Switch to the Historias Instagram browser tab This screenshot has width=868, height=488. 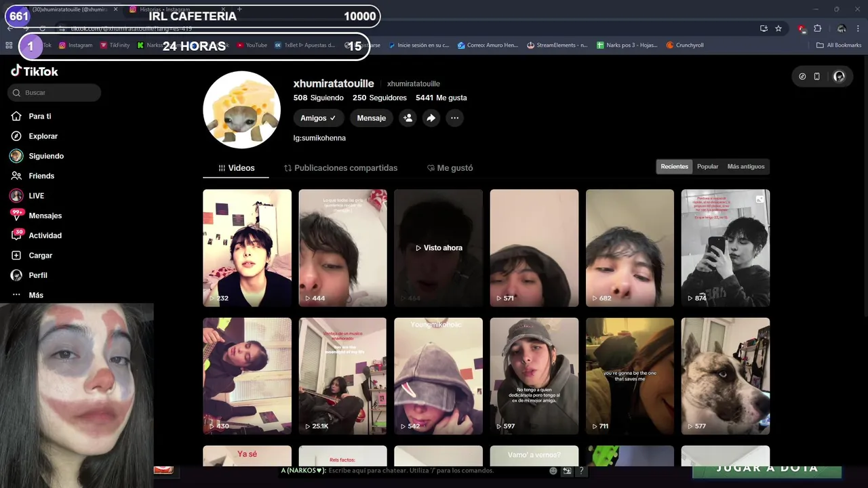[x=176, y=9]
